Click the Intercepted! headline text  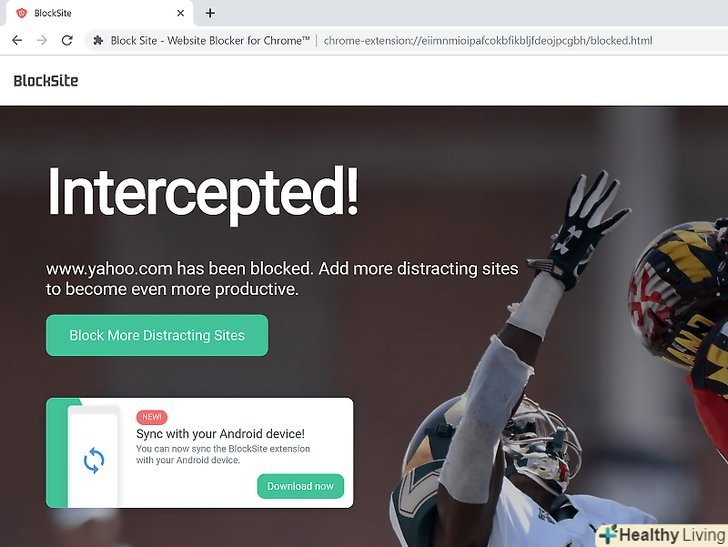(203, 193)
